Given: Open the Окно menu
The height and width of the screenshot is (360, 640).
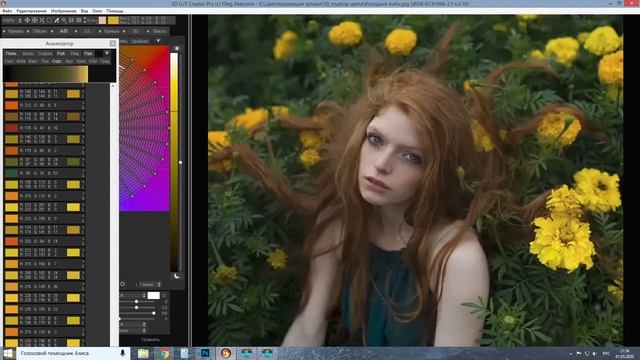Looking at the screenshot, I should 97,11.
